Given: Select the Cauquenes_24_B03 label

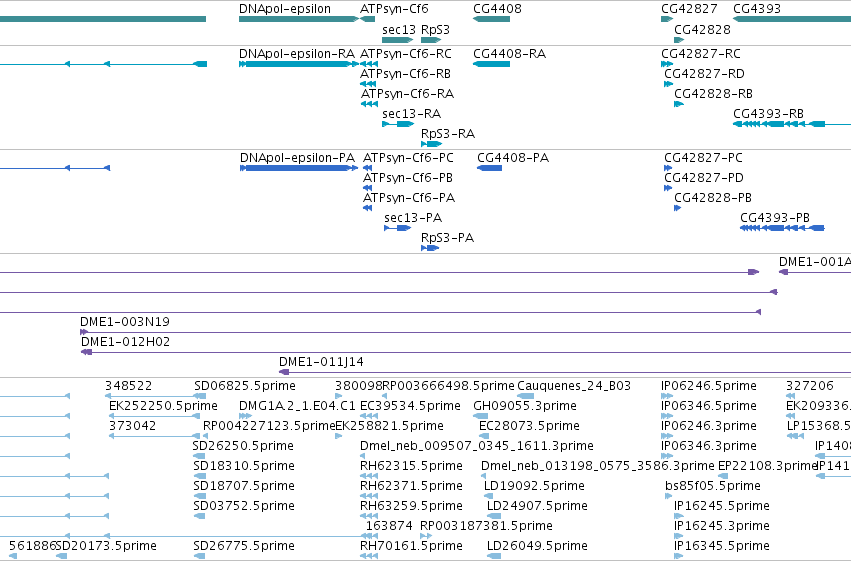Looking at the screenshot, I should pyautogui.click(x=574, y=386).
